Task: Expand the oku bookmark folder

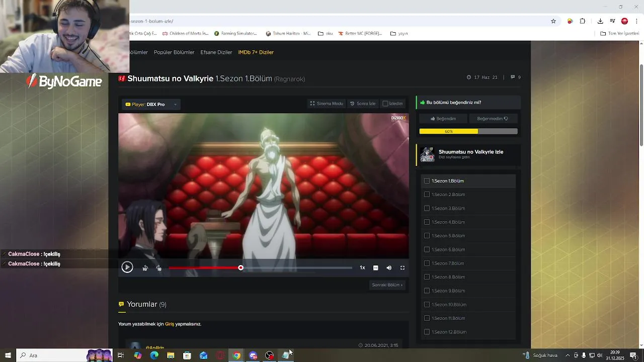Action: [x=326, y=34]
